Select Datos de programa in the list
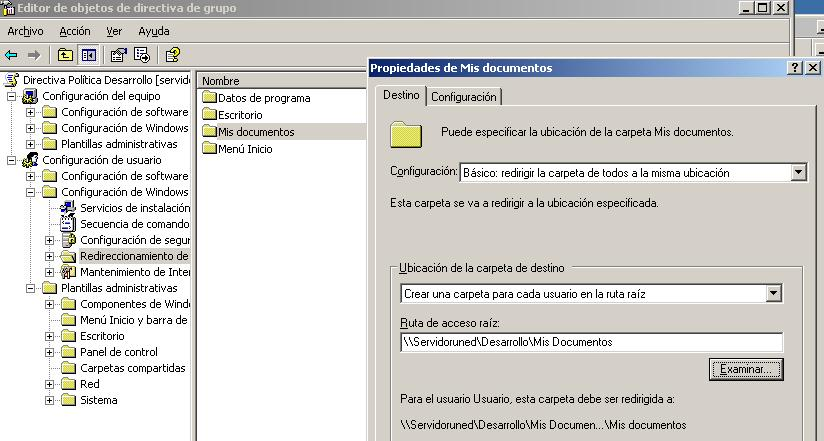824x441 pixels. click(264, 98)
